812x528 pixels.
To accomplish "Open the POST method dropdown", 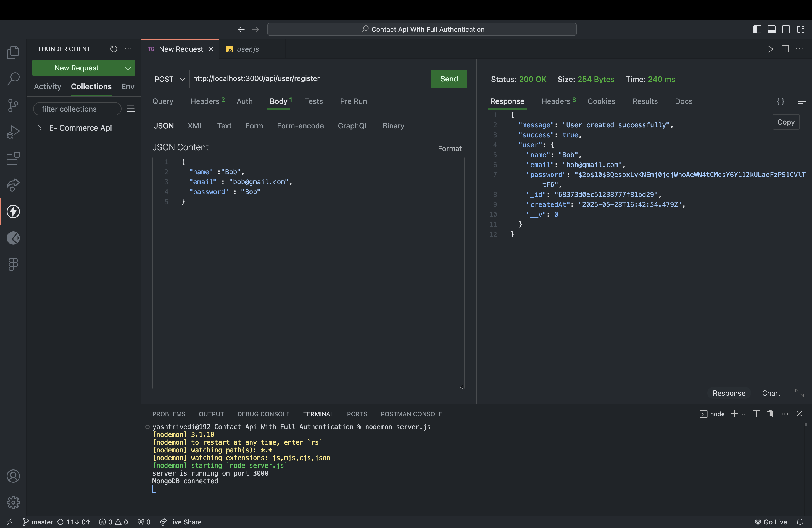I will click(x=170, y=79).
